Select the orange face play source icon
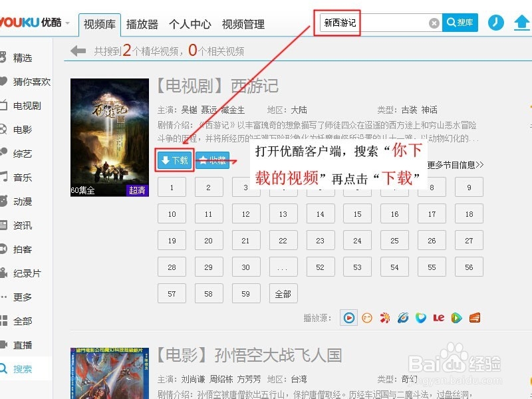Image resolution: width=532 pixels, height=399 pixels. tap(367, 318)
